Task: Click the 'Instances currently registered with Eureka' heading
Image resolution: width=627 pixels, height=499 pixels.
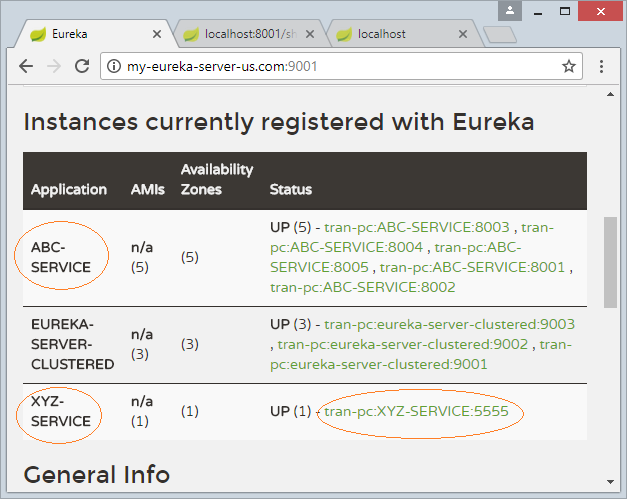Action: (x=279, y=122)
